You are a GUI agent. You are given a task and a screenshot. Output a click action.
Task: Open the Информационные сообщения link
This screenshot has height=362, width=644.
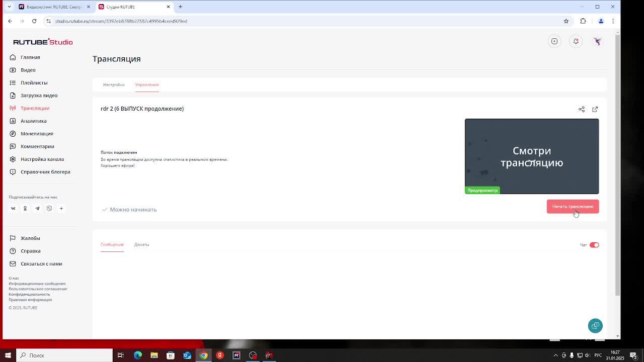tap(37, 284)
